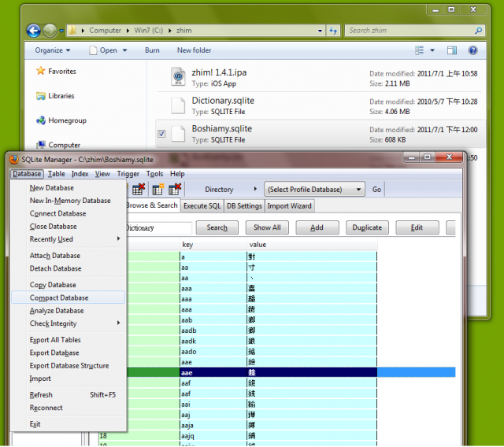Click the drop table icon with red X
504x447 pixels.
139,189
